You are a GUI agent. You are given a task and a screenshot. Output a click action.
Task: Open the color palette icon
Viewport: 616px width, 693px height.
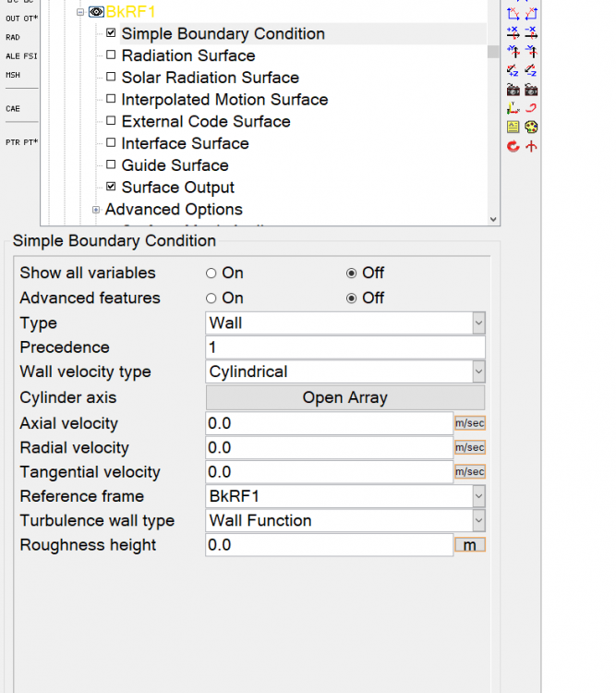(x=531, y=128)
